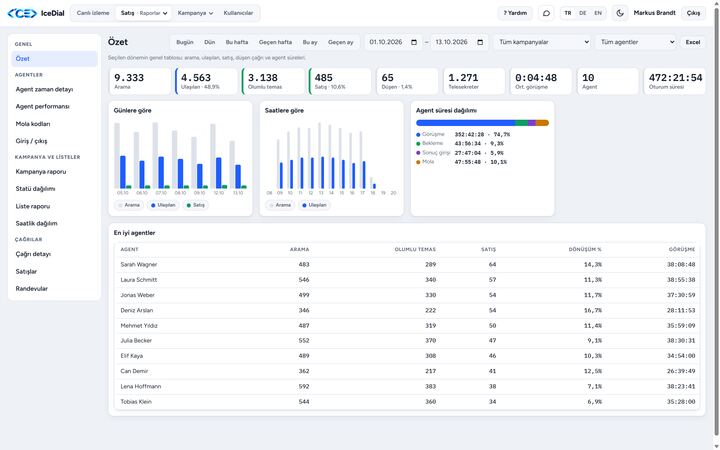Switch language to EN
The image size is (720, 450).
pos(598,13)
